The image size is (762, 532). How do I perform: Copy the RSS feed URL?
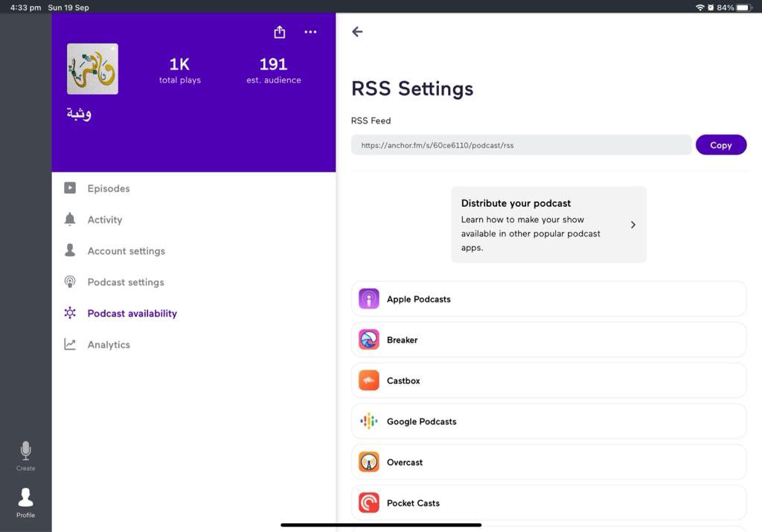pyautogui.click(x=720, y=145)
